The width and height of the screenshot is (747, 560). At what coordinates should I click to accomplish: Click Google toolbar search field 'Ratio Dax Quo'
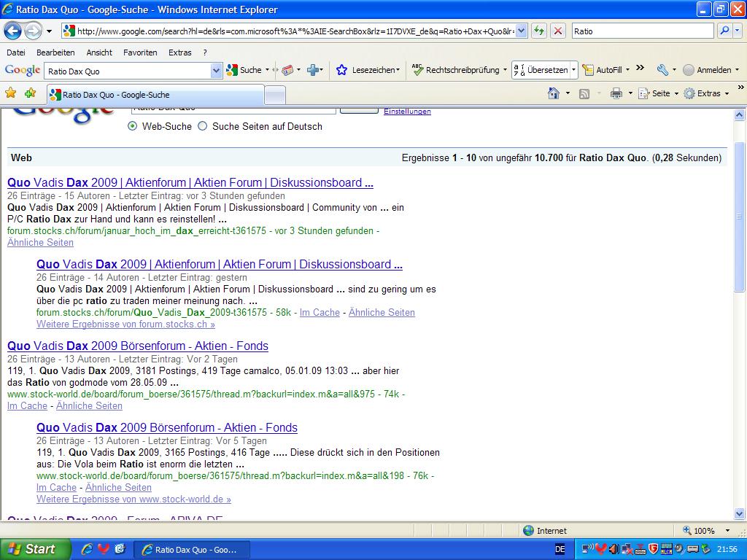pos(128,71)
